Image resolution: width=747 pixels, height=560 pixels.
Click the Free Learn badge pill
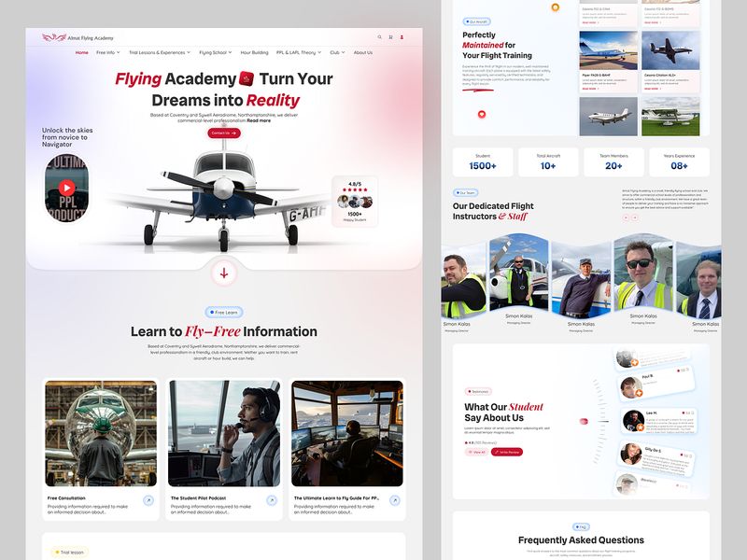pyautogui.click(x=224, y=313)
